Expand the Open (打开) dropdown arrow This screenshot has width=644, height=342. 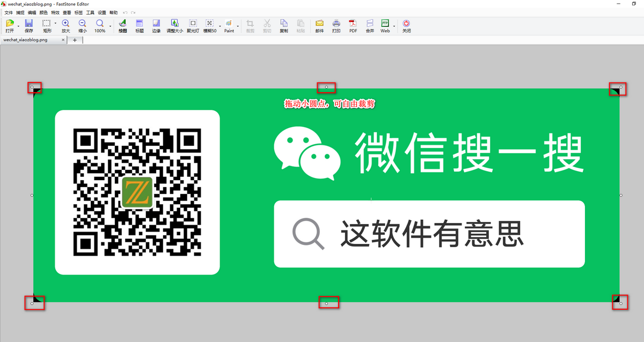(x=18, y=26)
